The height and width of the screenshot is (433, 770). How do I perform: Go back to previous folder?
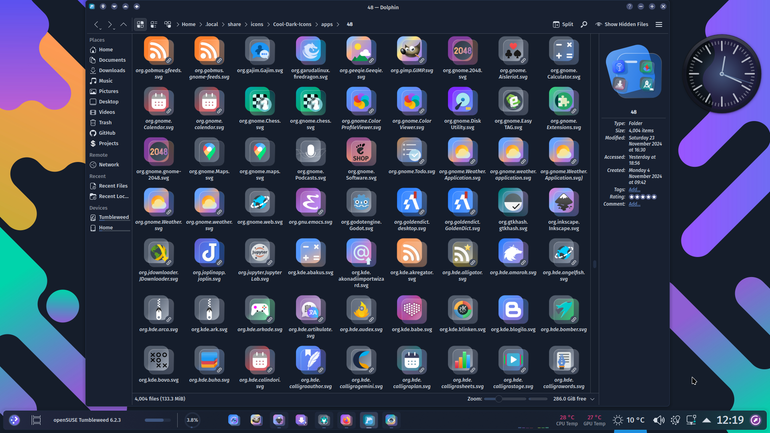tap(97, 24)
